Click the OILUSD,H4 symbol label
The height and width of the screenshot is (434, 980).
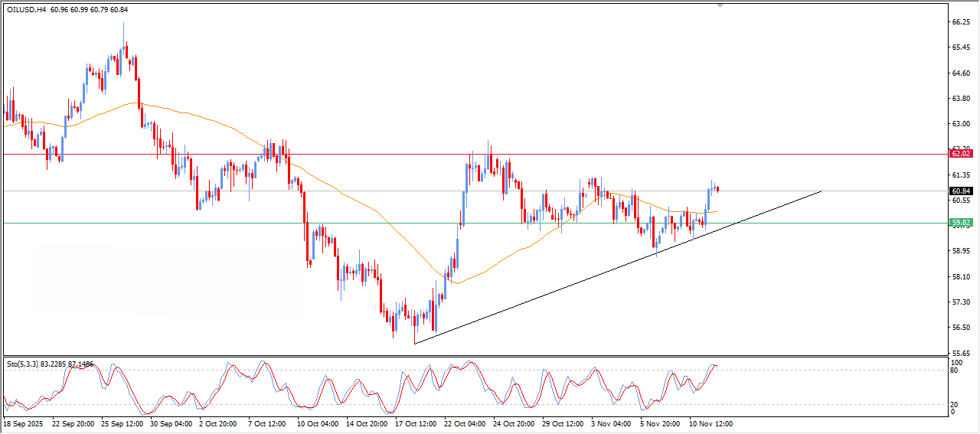coord(27,9)
